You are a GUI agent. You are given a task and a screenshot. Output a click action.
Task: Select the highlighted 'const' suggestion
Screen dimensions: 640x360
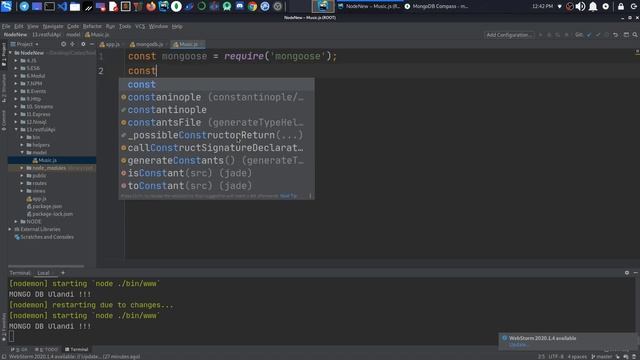coord(217,84)
